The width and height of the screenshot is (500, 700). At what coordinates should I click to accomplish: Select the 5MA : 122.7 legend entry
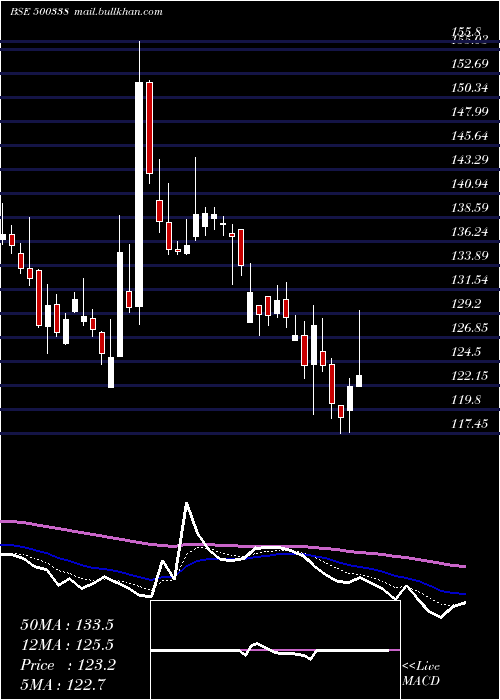pos(64,685)
